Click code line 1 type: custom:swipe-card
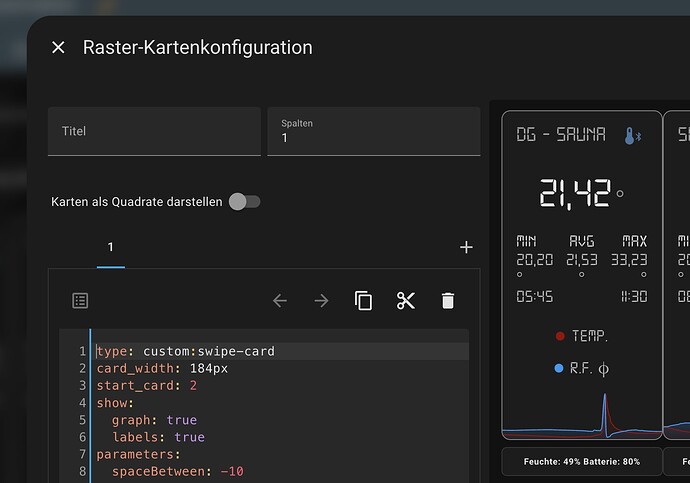This screenshot has width=690, height=483. [186, 351]
